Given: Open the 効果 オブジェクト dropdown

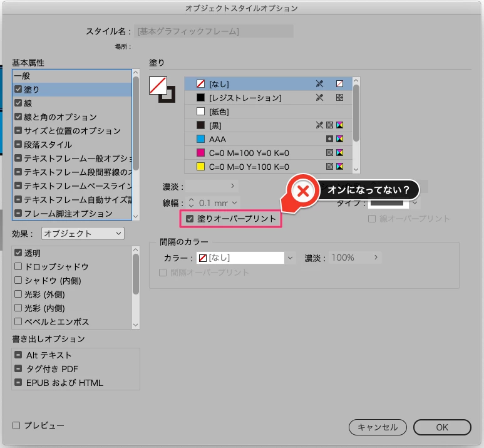Looking at the screenshot, I should (83, 234).
